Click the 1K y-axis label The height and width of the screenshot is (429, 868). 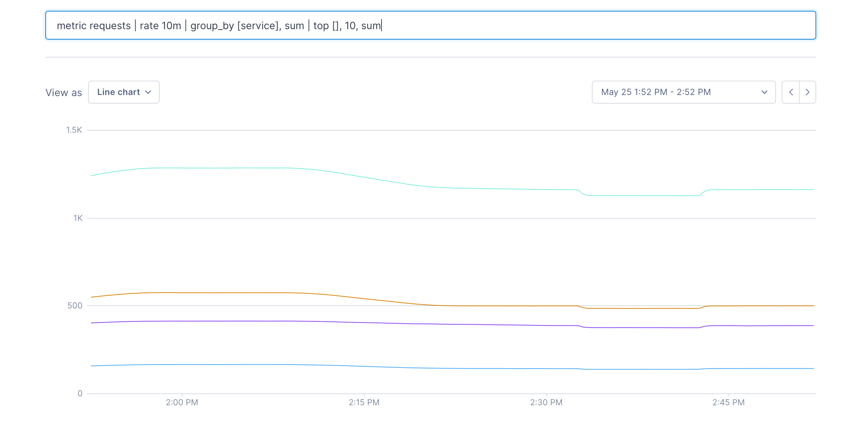pos(78,218)
